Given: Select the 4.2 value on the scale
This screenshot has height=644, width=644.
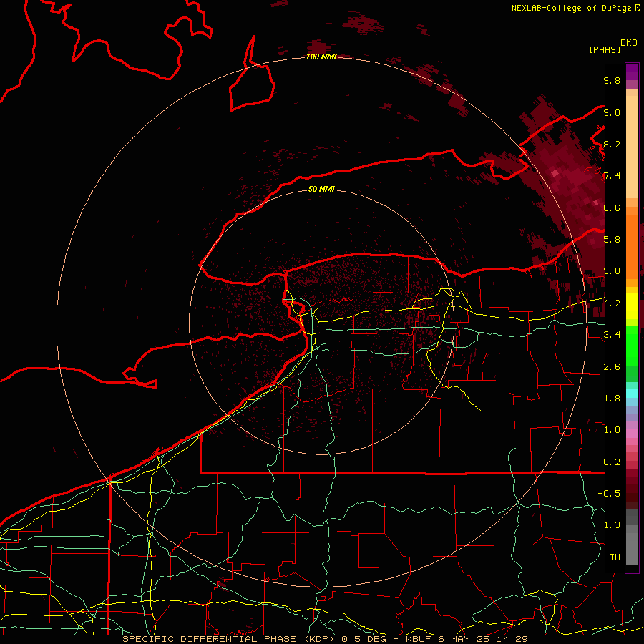Looking at the screenshot, I should click(612, 303).
